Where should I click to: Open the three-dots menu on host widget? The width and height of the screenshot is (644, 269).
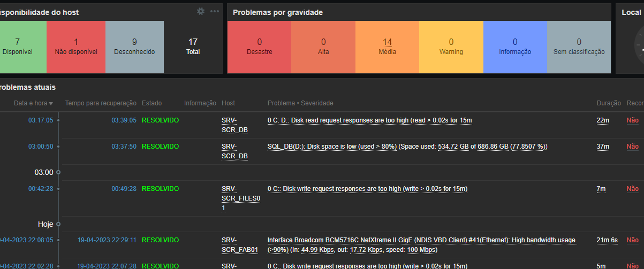pos(215,11)
